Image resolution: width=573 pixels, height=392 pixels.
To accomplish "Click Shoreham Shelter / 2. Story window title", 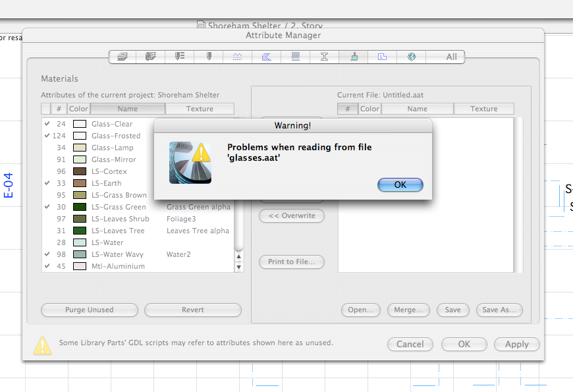I will tap(265, 25).
